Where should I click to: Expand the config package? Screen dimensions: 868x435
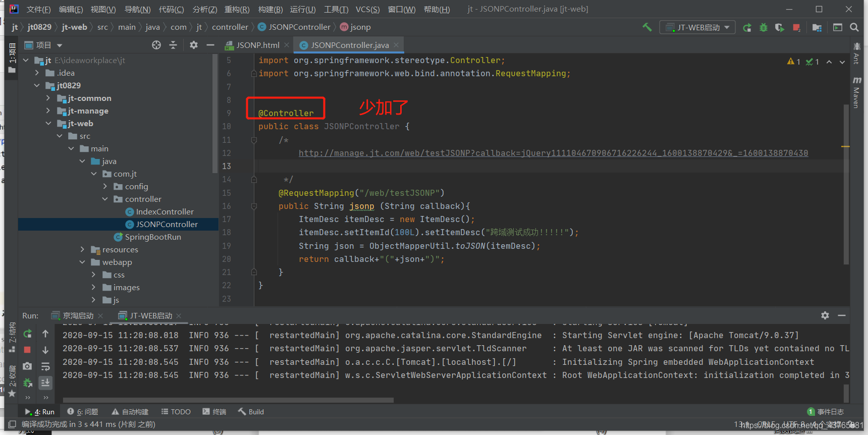(105, 186)
